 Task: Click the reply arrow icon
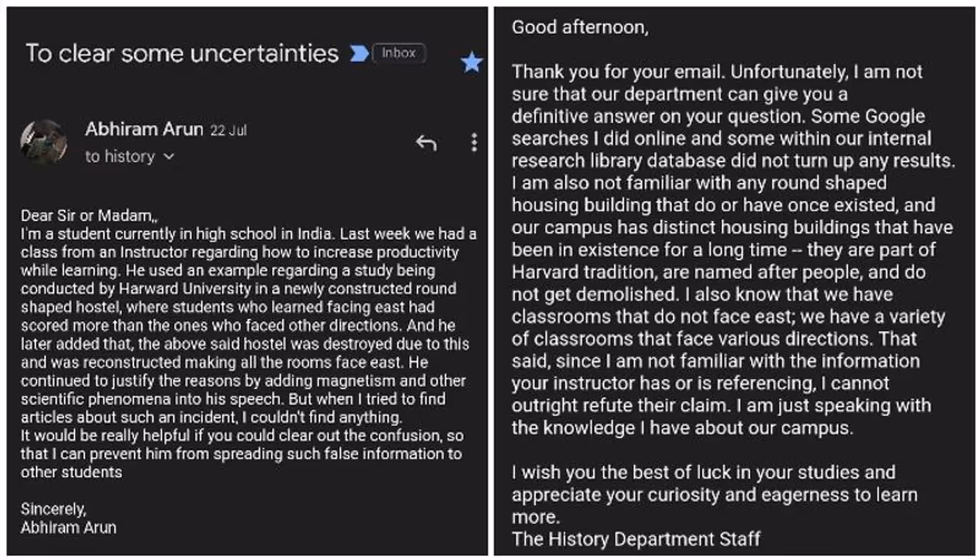tap(426, 142)
